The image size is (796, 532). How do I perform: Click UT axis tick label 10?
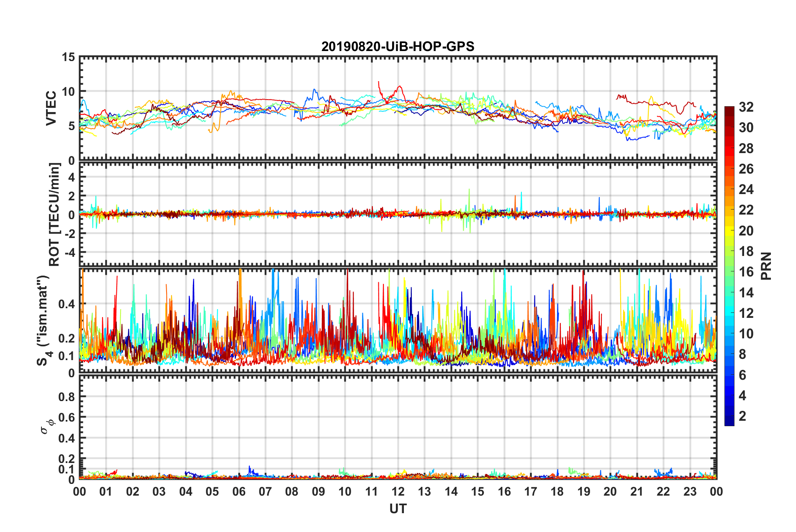(345, 491)
